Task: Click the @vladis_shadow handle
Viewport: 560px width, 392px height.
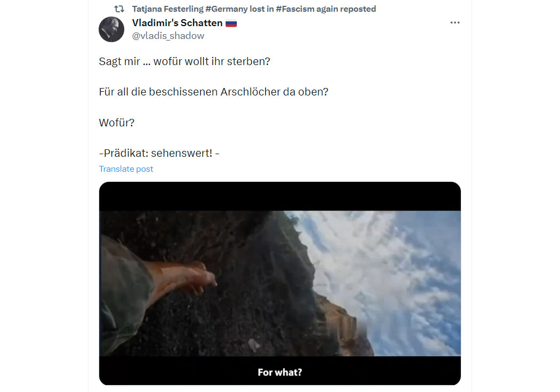Action: coord(168,36)
